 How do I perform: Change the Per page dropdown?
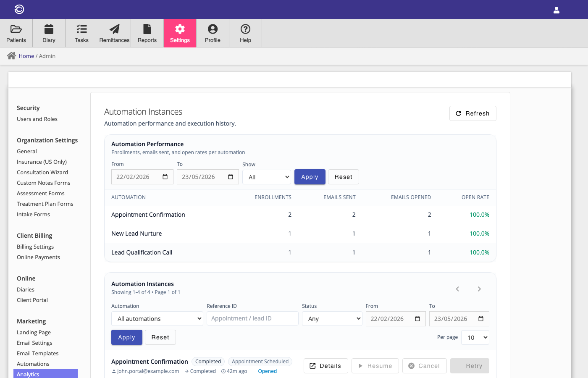click(475, 337)
